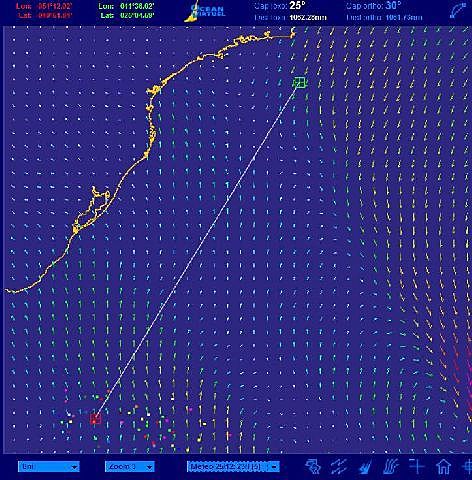Open the first dropdown in bottom bar
Viewport: 472px width, 480px height.
pos(49,466)
